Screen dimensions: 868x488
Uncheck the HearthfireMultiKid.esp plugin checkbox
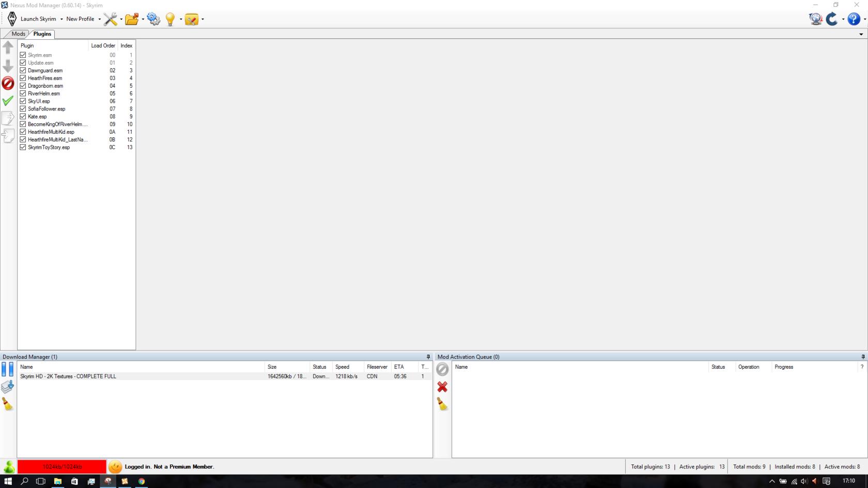coord(23,132)
